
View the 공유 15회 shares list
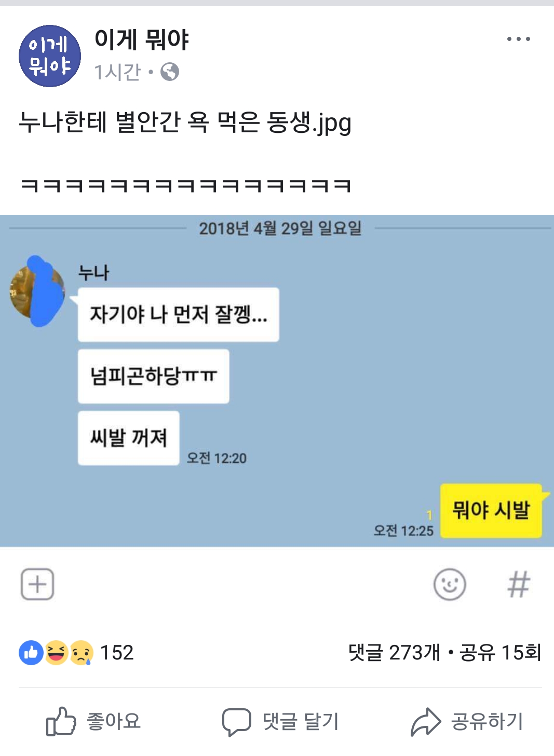pyautogui.click(x=501, y=653)
